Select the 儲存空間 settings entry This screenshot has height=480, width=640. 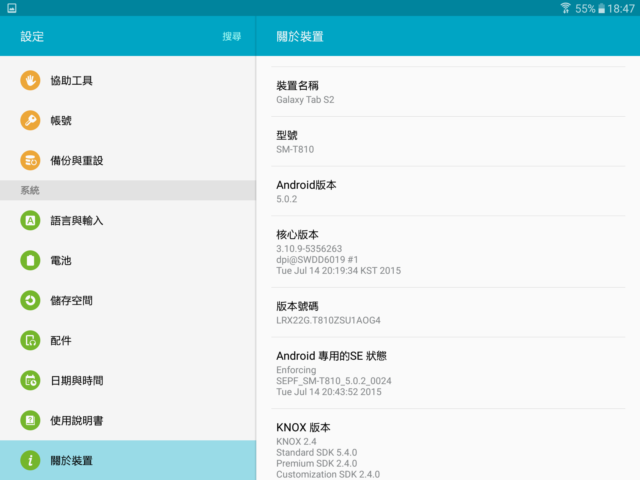point(128,300)
